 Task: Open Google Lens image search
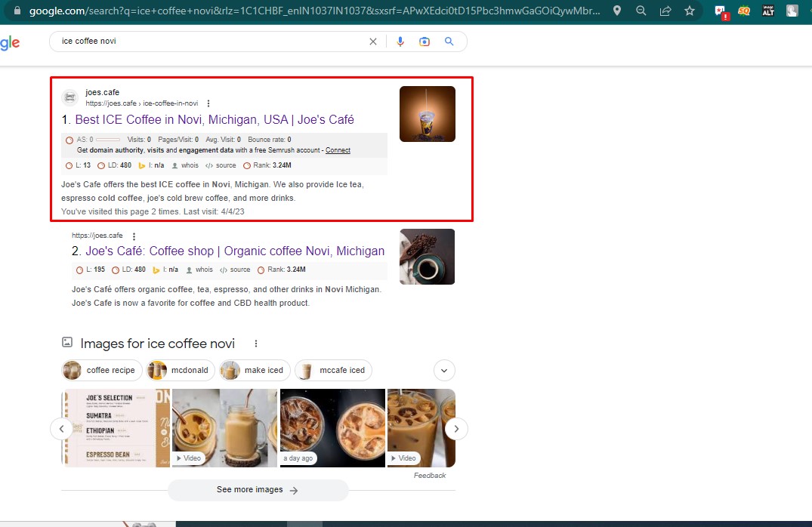[x=425, y=42]
